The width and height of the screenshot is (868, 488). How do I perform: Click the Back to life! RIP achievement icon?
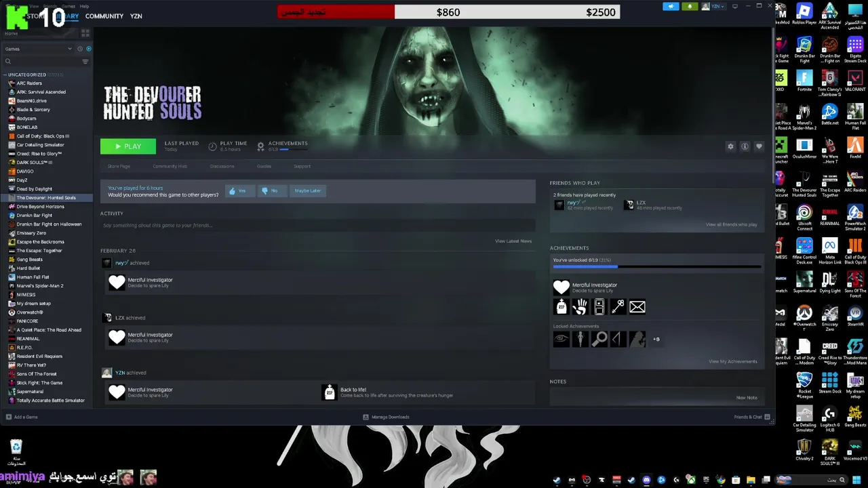[x=329, y=392]
